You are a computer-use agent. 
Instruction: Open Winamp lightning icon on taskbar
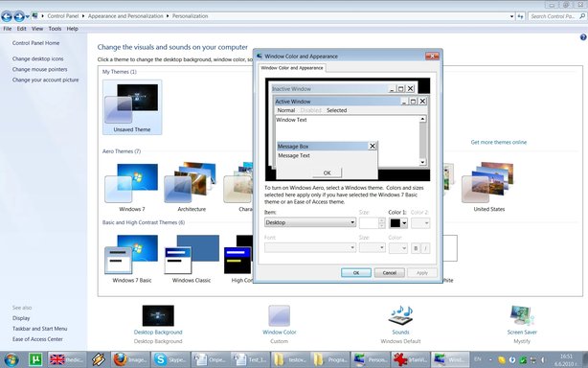point(99,359)
